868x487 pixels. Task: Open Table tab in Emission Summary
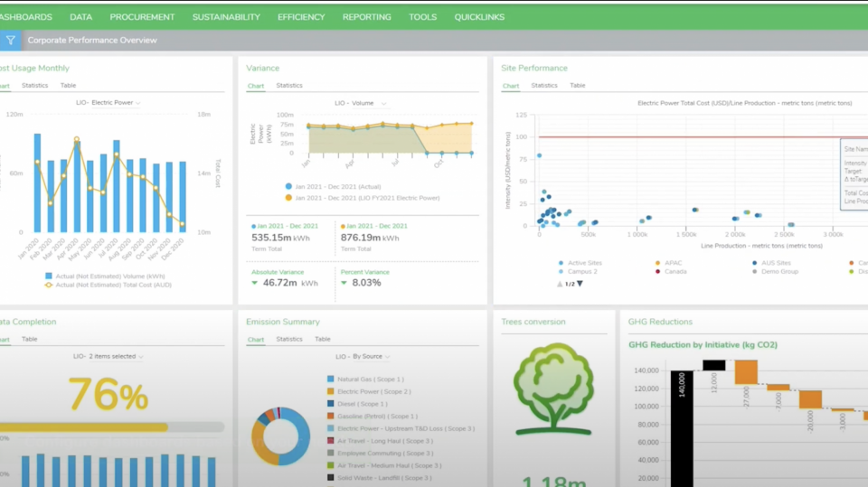322,340
